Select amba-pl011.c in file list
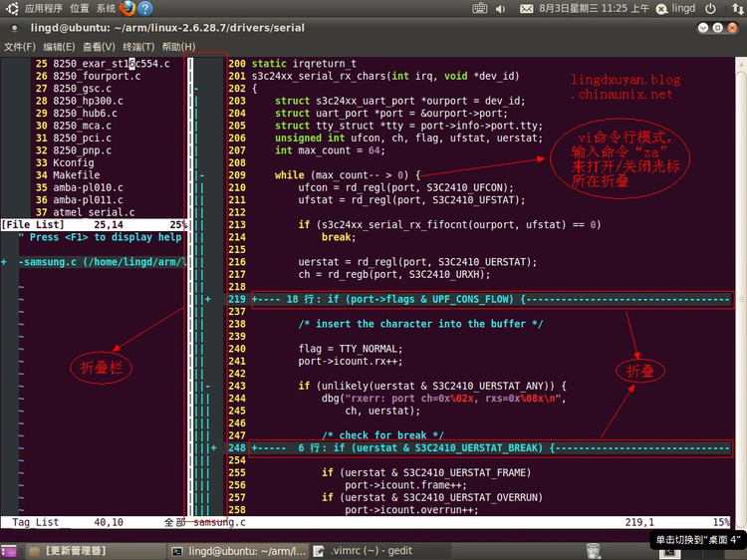This screenshot has width=747, height=560. pyautogui.click(x=88, y=199)
